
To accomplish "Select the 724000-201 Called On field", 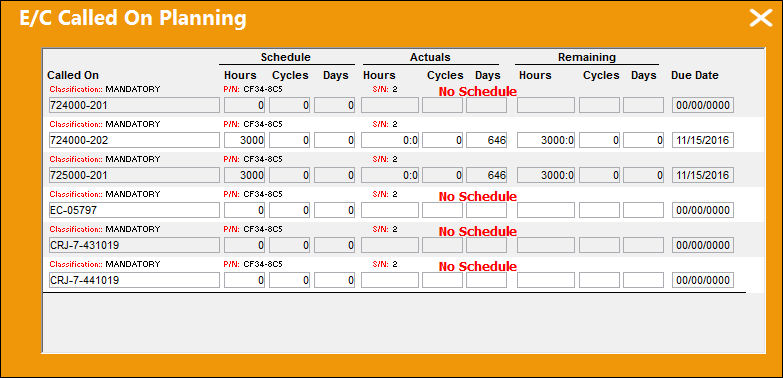I will 134,105.
